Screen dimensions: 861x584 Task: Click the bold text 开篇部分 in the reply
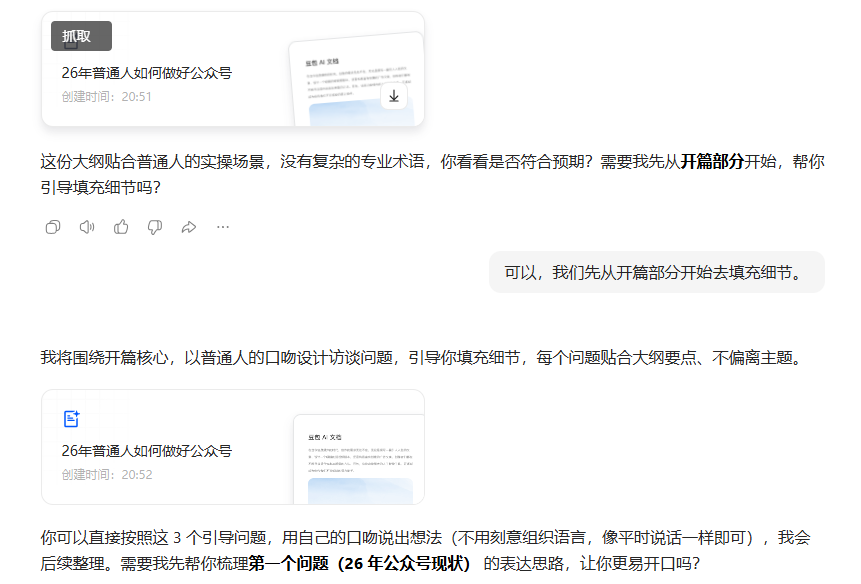coord(712,162)
